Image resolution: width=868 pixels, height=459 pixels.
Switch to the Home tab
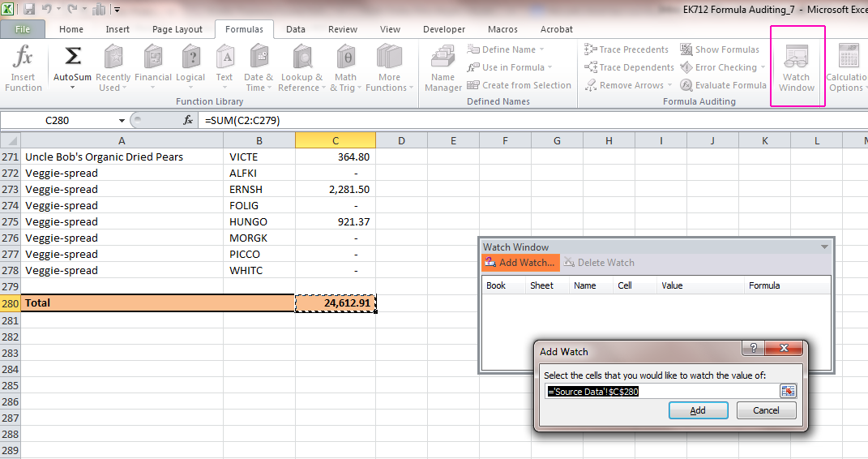(x=71, y=29)
